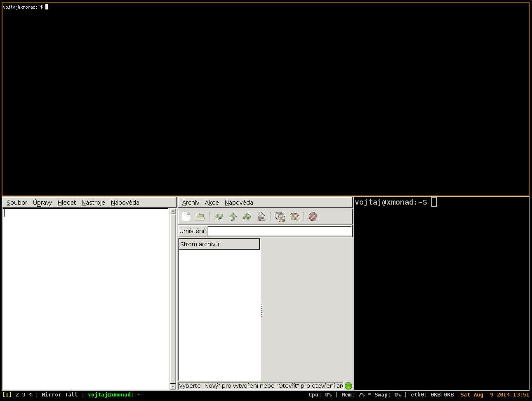Click the Umístění location field
Viewport: 532px width, 401px height.
(x=280, y=231)
